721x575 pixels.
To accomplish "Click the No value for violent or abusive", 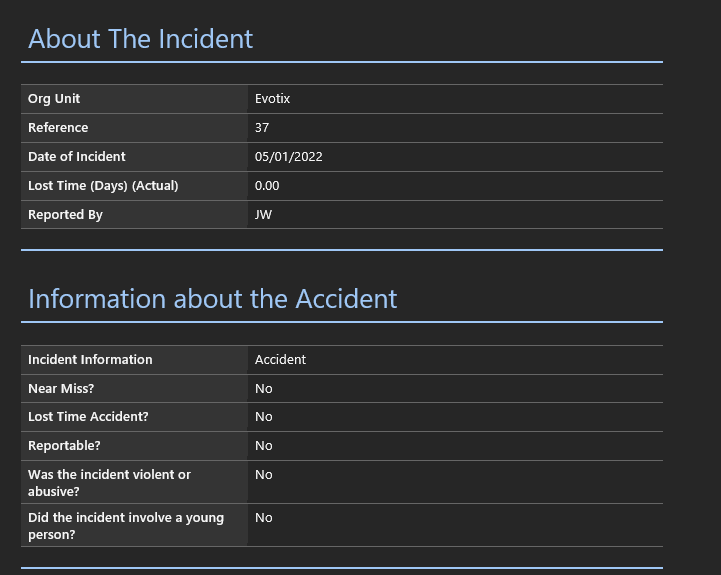I will click(x=263, y=475).
